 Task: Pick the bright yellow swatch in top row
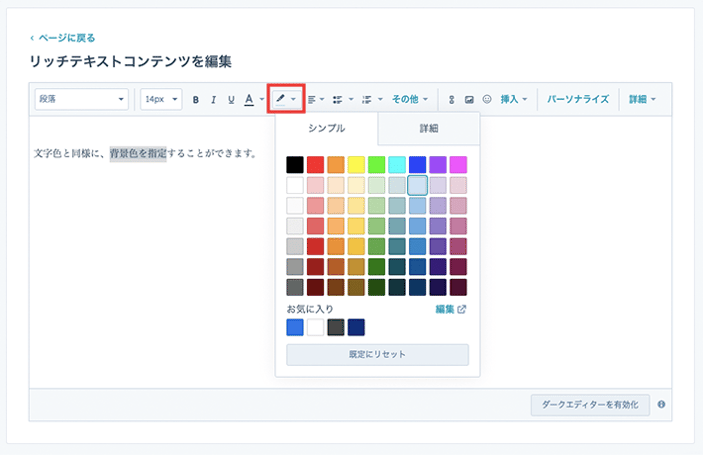pos(356,165)
